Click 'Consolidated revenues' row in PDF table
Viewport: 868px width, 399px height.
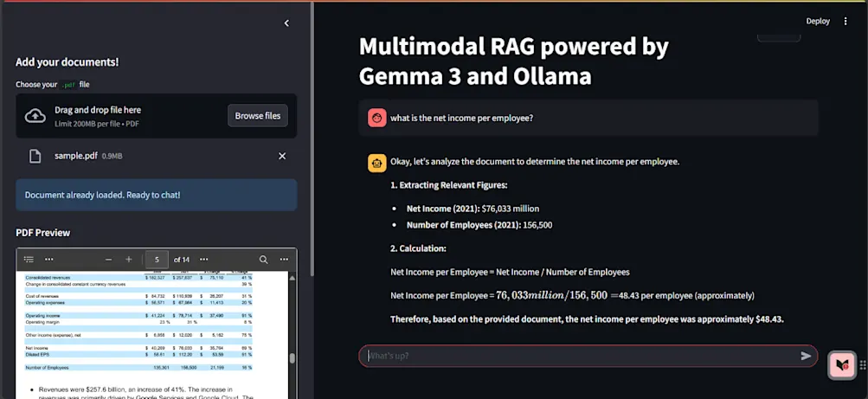click(x=138, y=277)
